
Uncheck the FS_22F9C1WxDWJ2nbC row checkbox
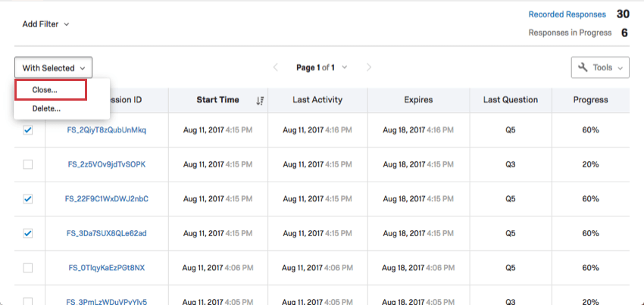pyautogui.click(x=28, y=199)
